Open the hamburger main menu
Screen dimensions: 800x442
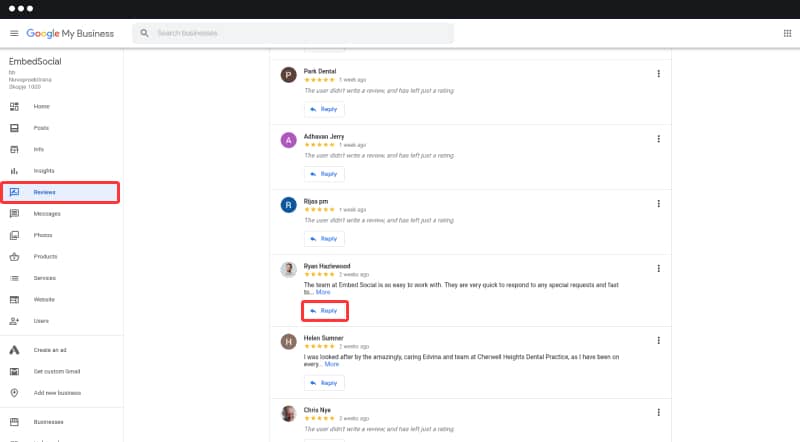click(14, 33)
